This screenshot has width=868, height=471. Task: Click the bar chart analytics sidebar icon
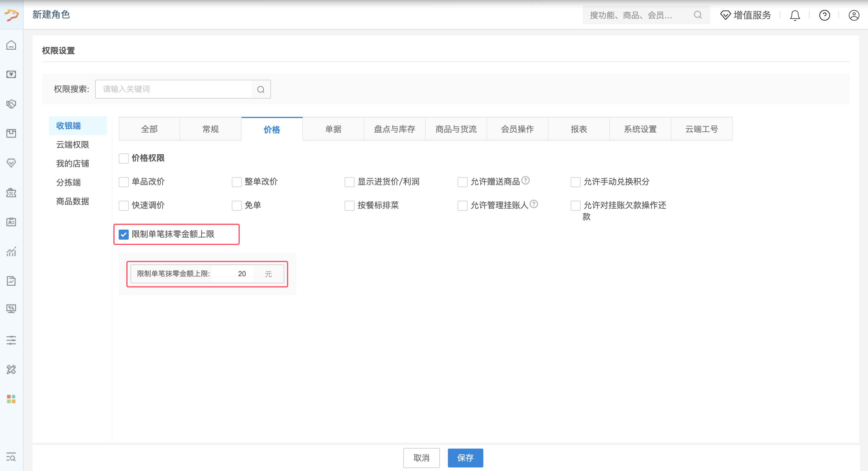coord(11,251)
